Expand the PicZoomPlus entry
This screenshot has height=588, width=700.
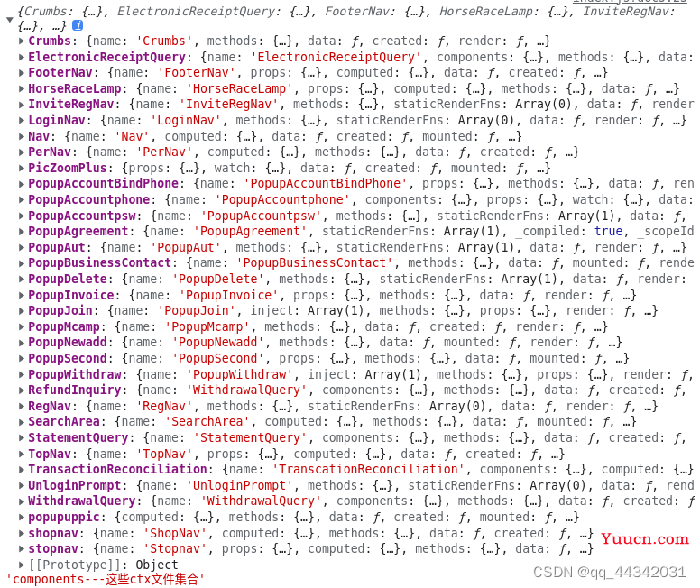(x=22, y=169)
